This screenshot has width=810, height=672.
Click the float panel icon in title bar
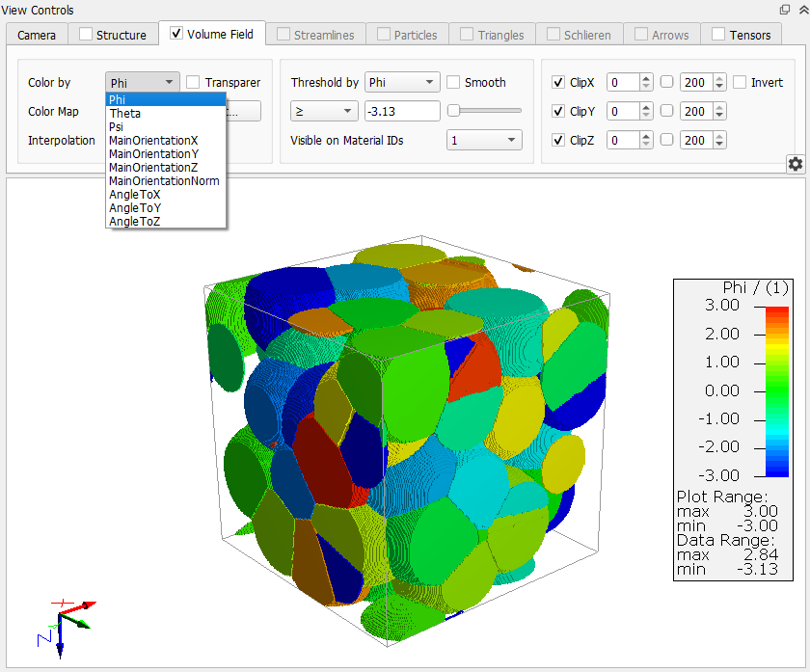(785, 9)
